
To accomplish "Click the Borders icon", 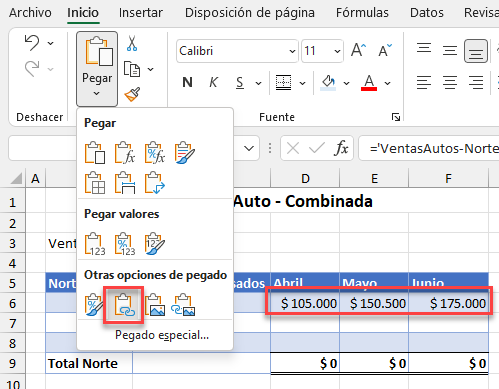I will click(283, 82).
